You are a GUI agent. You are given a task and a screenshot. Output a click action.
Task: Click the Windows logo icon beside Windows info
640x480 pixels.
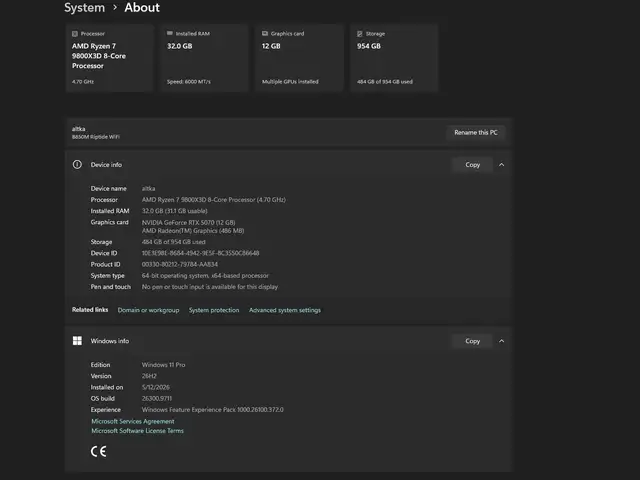(x=77, y=341)
